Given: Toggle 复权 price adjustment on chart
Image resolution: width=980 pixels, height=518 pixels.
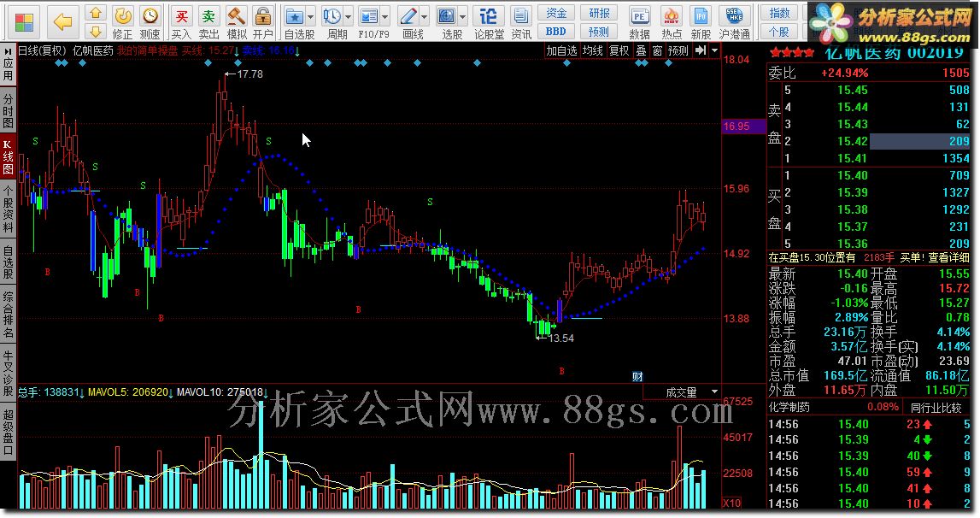Looking at the screenshot, I should click(x=619, y=50).
